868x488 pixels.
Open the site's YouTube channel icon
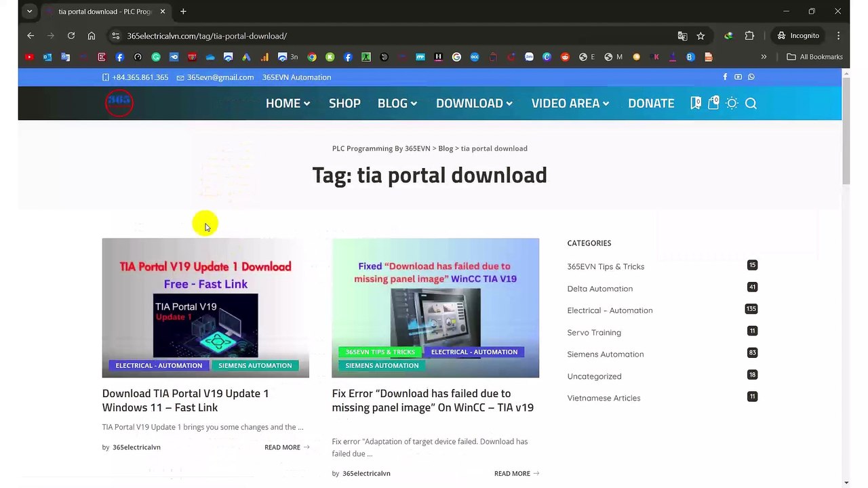coord(738,77)
